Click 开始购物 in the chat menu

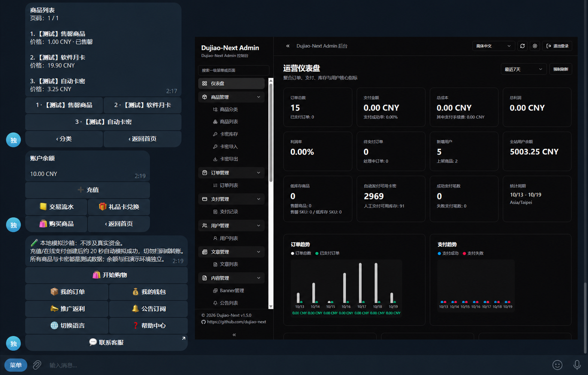[106, 275]
